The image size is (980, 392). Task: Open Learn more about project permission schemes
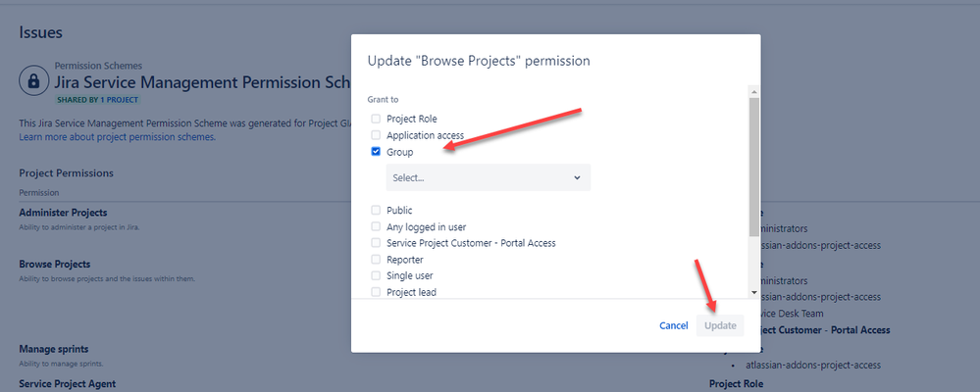118,136
